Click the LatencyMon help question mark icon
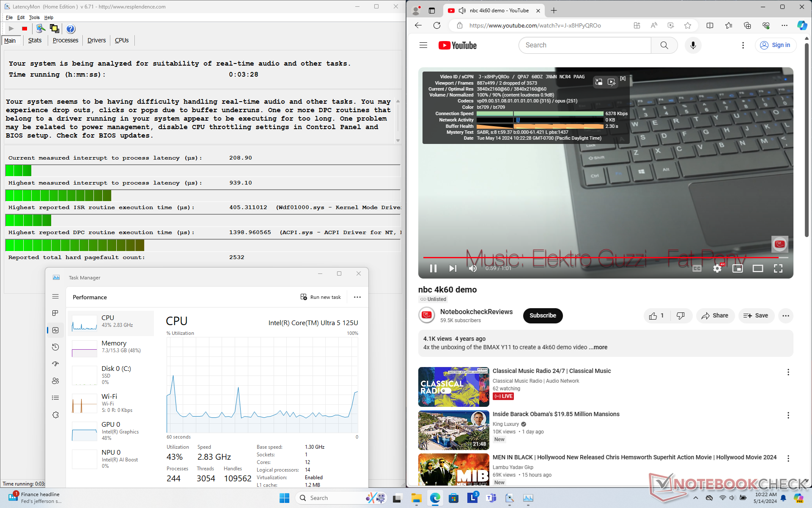812x508 pixels. point(71,29)
